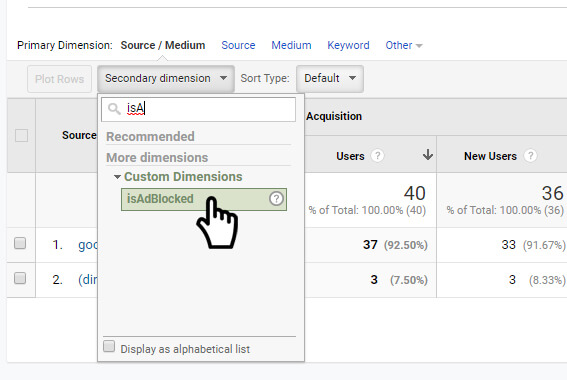The width and height of the screenshot is (567, 380).
Task: Click New Users value 3 (8.33%)
Action: coord(537,279)
